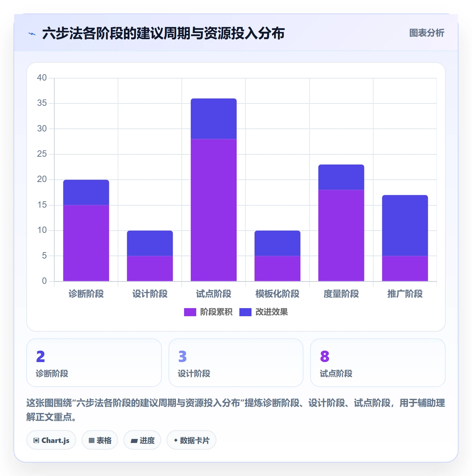Click the number 8 in 试点阶段 card
This screenshot has height=476, width=472.
coord(325,356)
